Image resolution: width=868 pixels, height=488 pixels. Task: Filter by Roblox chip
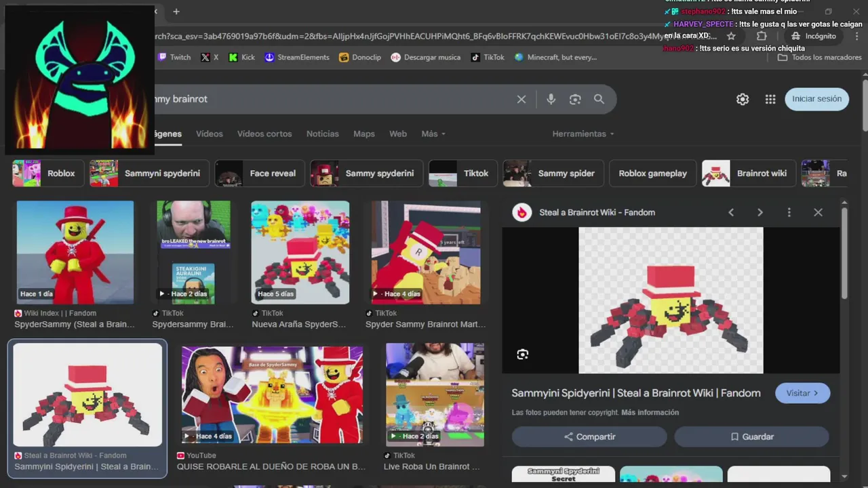pos(48,174)
